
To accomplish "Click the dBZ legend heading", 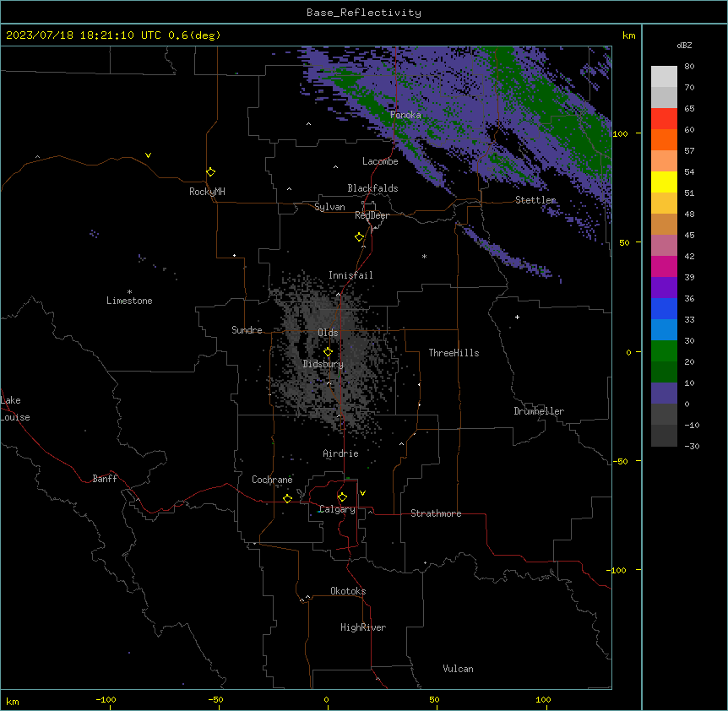I will [684, 46].
